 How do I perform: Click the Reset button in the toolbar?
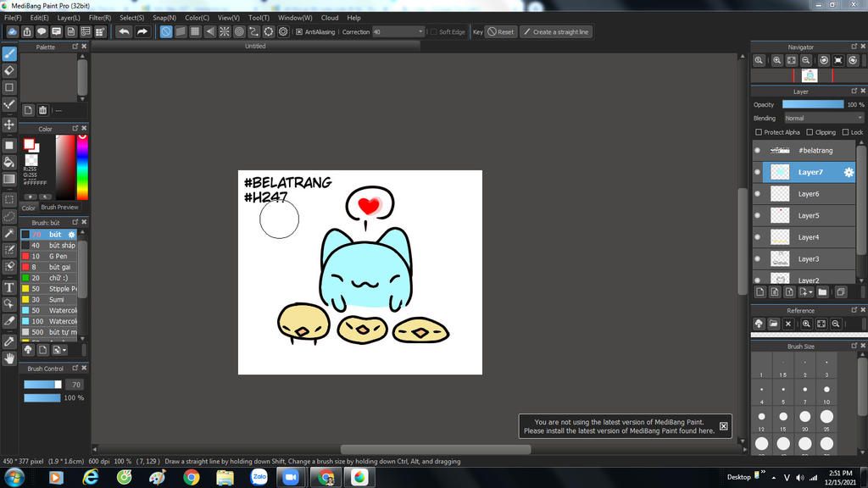(500, 32)
